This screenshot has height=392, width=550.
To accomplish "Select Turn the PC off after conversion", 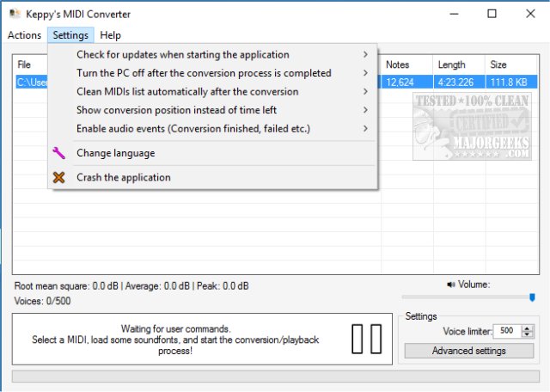I will 212,73.
